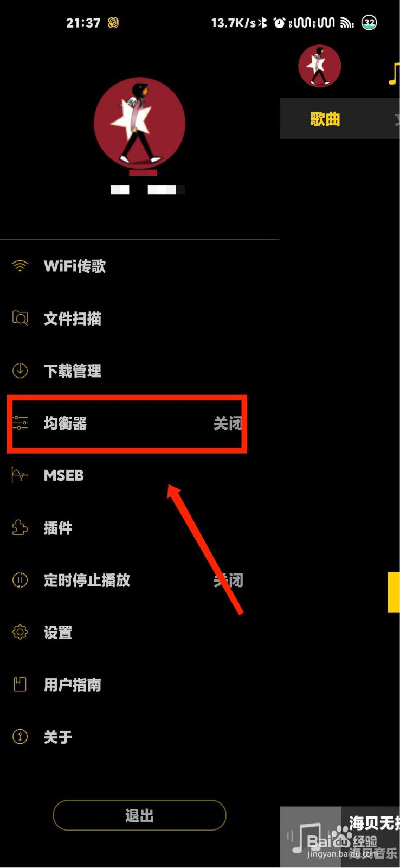Viewport: 400px width, 868px height.
Task: Tap the small avatar in the top bar
Action: pyautogui.click(x=320, y=66)
